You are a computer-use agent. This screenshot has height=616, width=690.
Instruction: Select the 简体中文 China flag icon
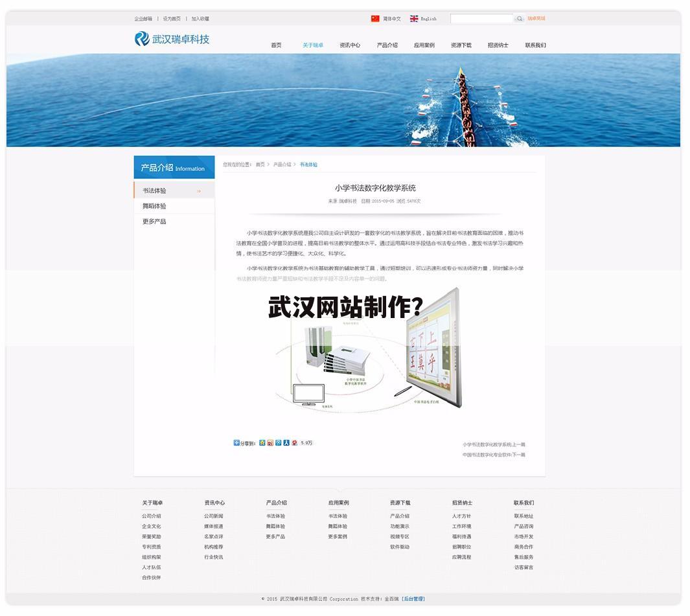coord(376,18)
